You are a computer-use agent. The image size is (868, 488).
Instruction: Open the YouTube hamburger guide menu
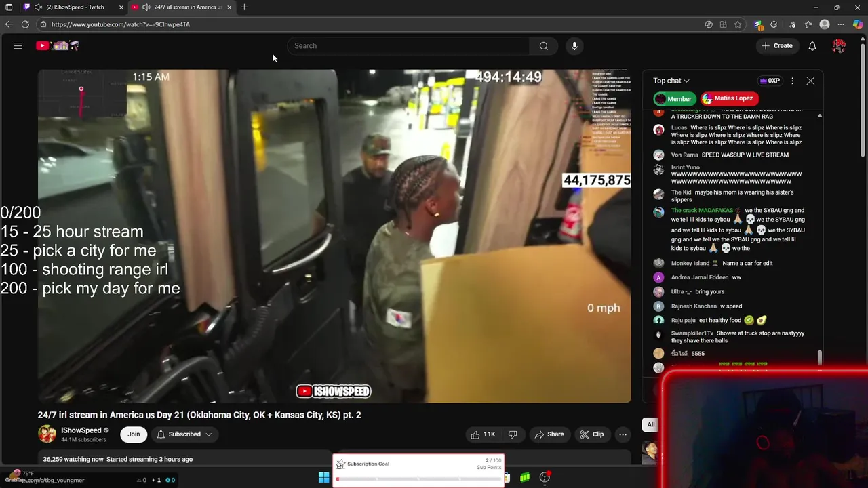coord(18,46)
